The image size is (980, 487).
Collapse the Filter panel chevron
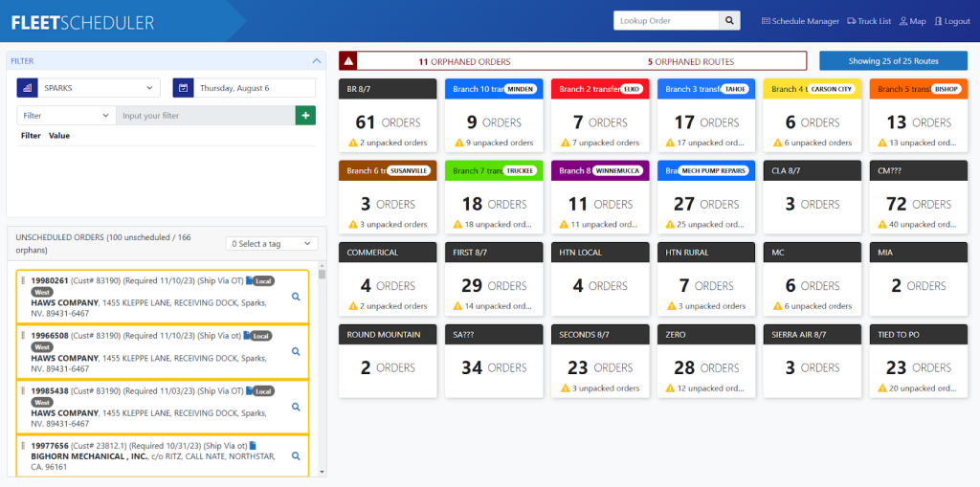316,61
